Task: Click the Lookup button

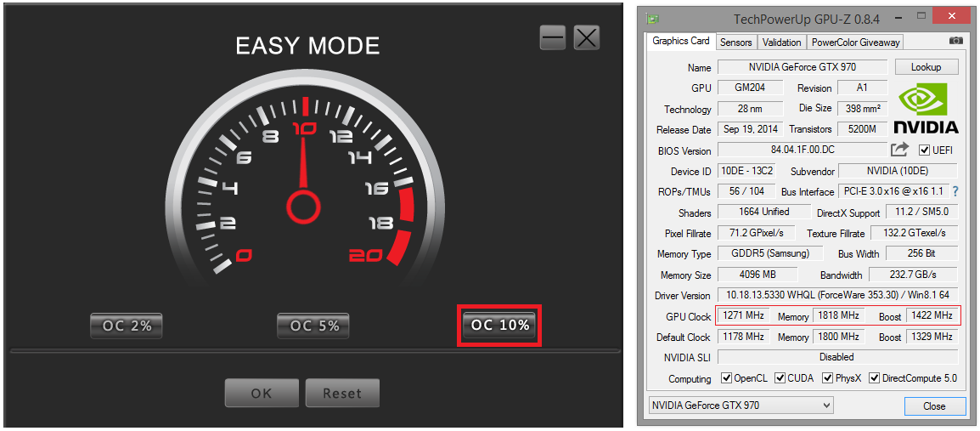Action: 926,67
